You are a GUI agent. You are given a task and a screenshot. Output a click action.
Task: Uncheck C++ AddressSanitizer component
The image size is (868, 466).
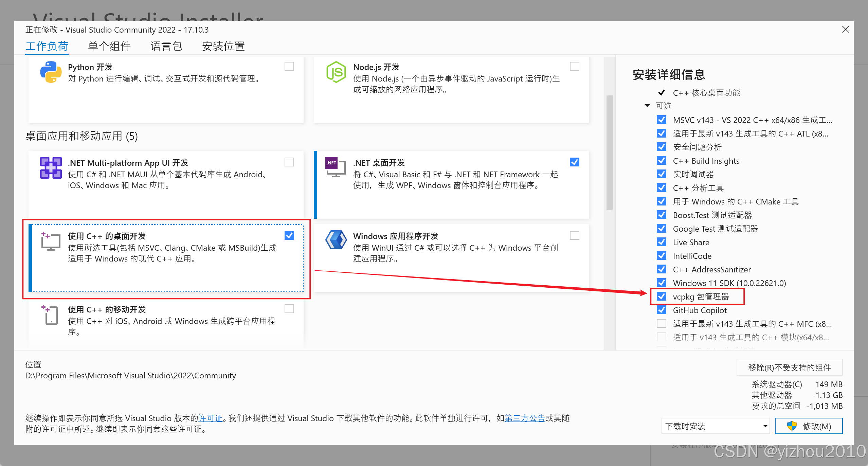point(662,269)
